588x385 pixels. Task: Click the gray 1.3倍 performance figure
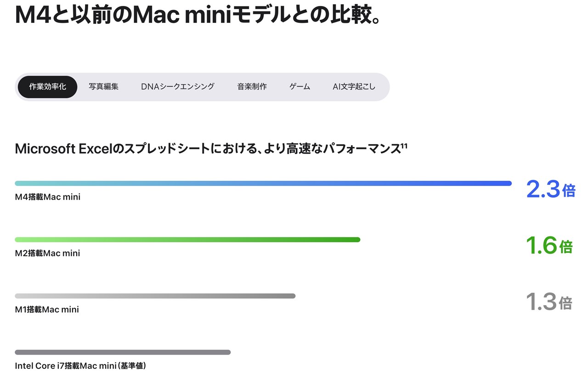click(550, 302)
